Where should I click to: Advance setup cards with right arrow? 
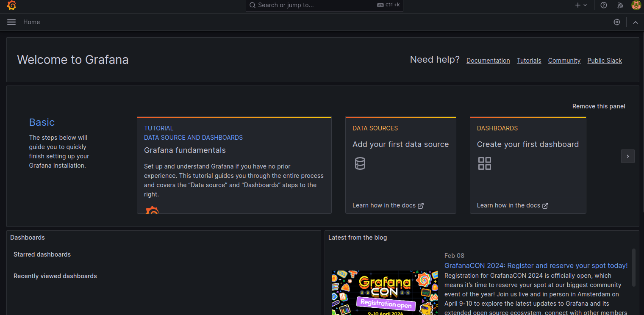click(627, 156)
